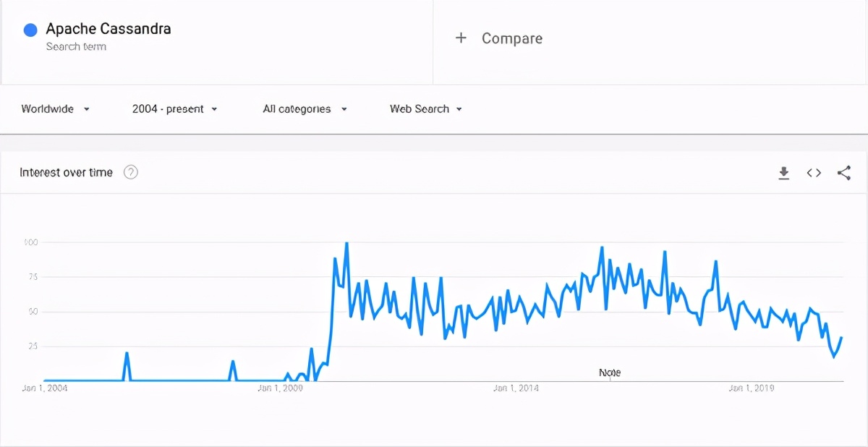Change the Web Search type dropdown
This screenshot has width=868, height=447.
[426, 109]
